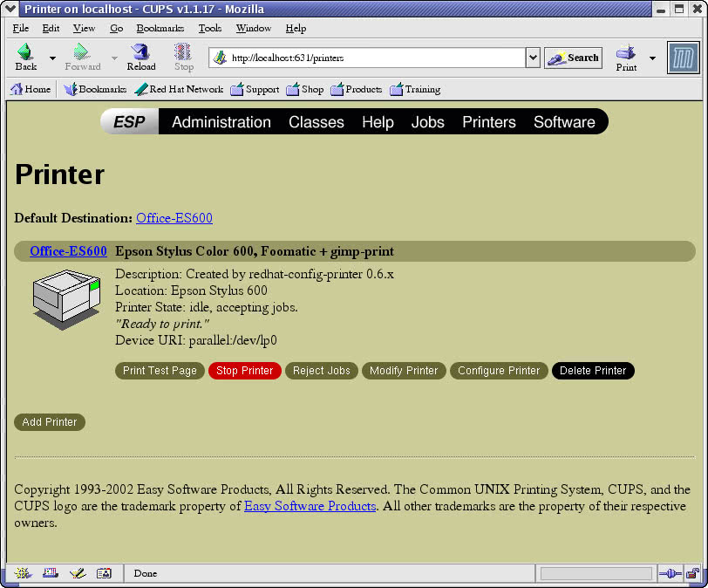Open Print button dropdown arrow
The height and width of the screenshot is (588, 708).
(x=652, y=58)
